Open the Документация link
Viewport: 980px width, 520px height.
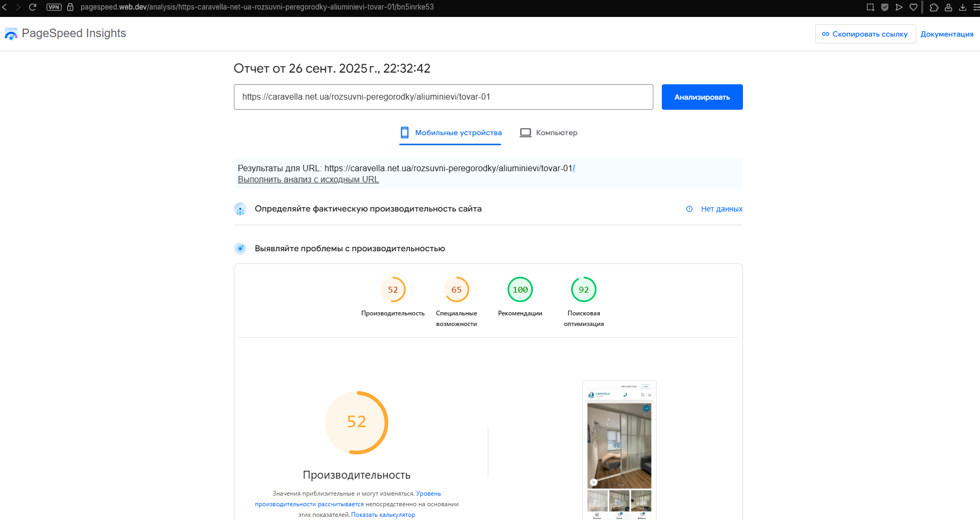(947, 34)
